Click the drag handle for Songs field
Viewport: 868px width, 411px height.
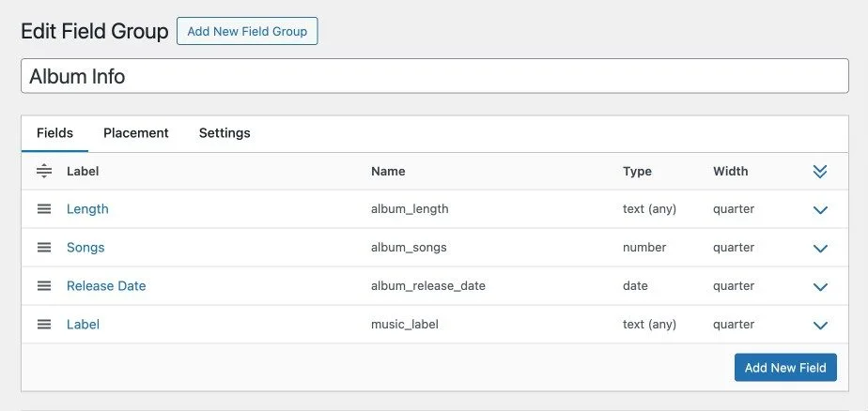click(44, 248)
